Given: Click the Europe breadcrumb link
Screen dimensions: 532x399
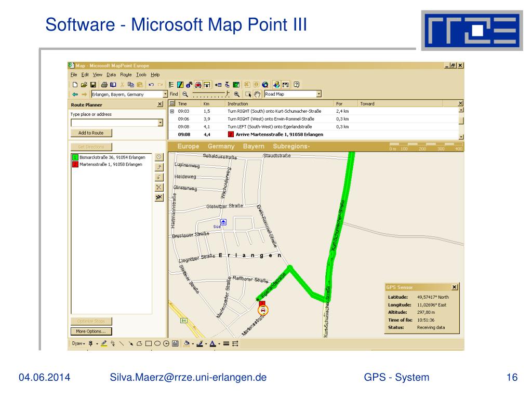Looking at the screenshot, I should click(188, 146).
